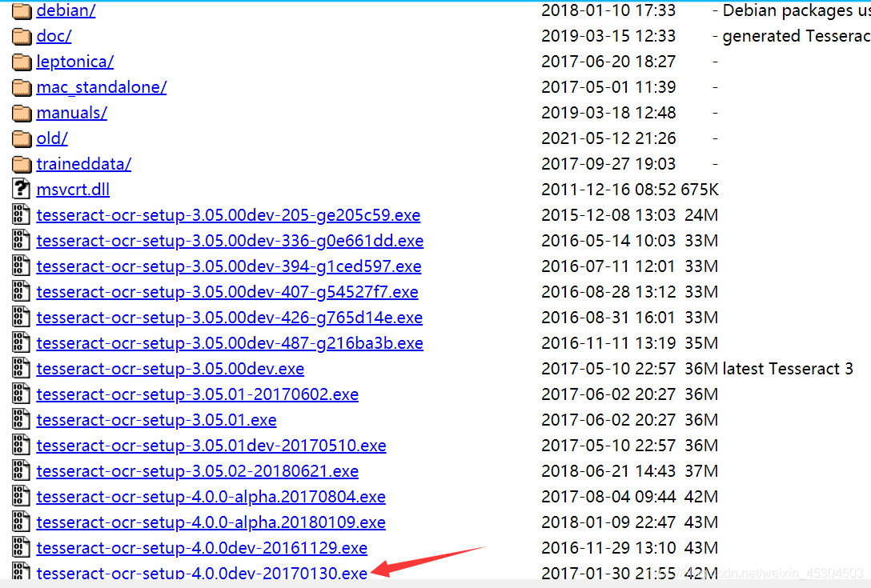The width and height of the screenshot is (871, 588).
Task: Open the traineddata/ folder link
Action: 84,164
